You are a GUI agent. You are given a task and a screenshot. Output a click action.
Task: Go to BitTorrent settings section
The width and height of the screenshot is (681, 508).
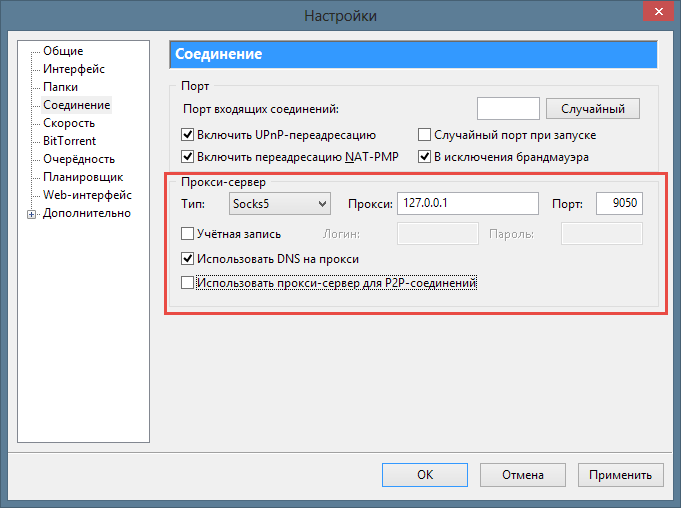coord(70,141)
